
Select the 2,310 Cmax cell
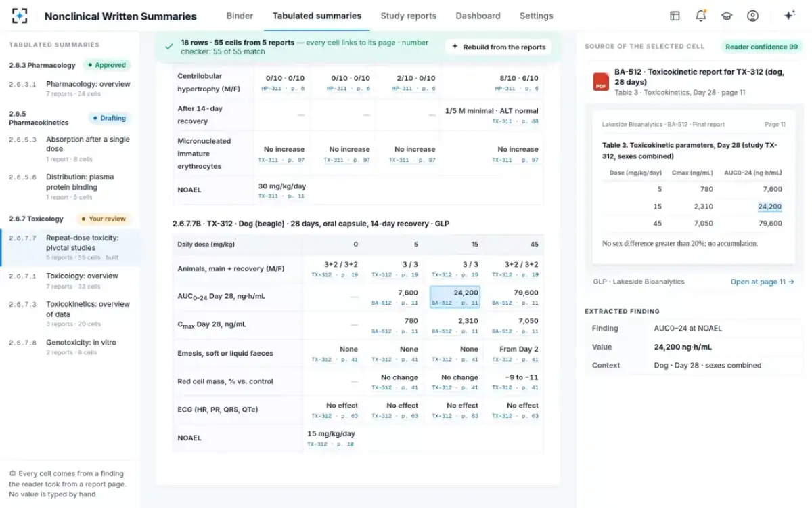(455, 325)
